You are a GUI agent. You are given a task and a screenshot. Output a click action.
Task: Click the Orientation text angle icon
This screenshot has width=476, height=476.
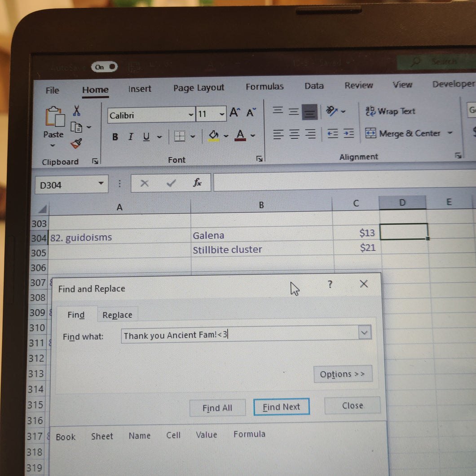[332, 111]
